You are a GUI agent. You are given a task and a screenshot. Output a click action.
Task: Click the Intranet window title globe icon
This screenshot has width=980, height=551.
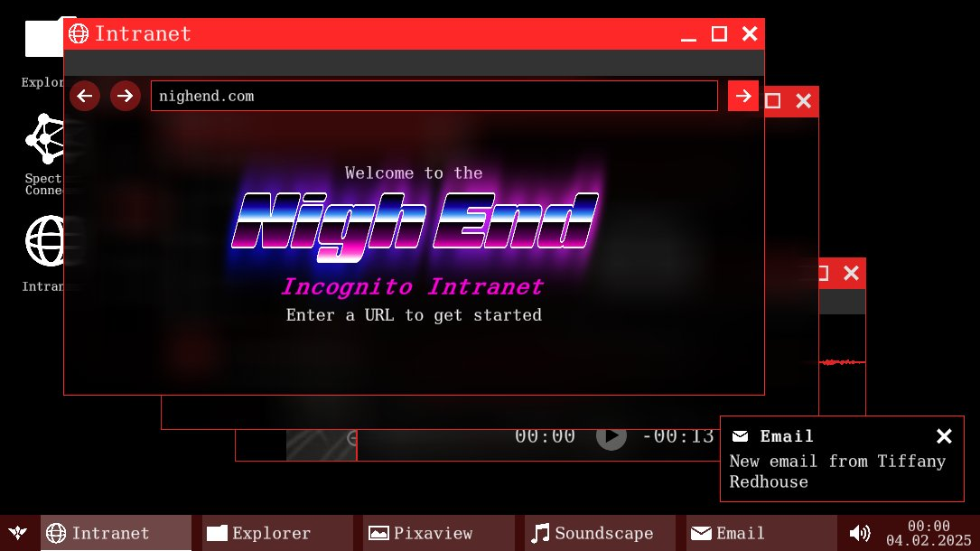click(x=79, y=33)
